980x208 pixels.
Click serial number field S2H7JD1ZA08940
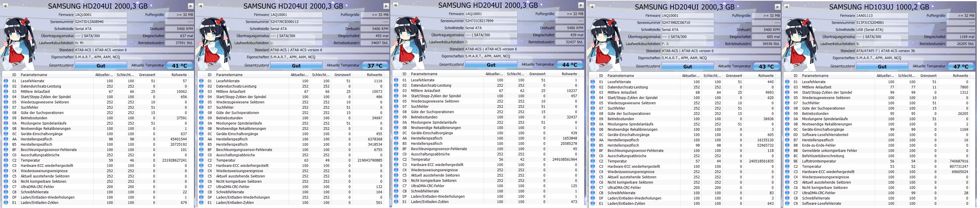pos(101,22)
